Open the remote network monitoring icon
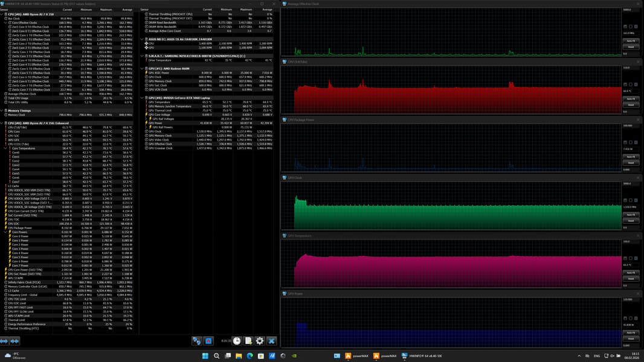The image size is (644, 362). 197,341
